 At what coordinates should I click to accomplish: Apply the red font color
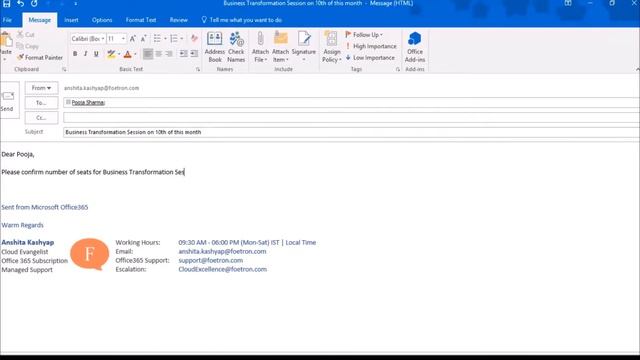127,54
